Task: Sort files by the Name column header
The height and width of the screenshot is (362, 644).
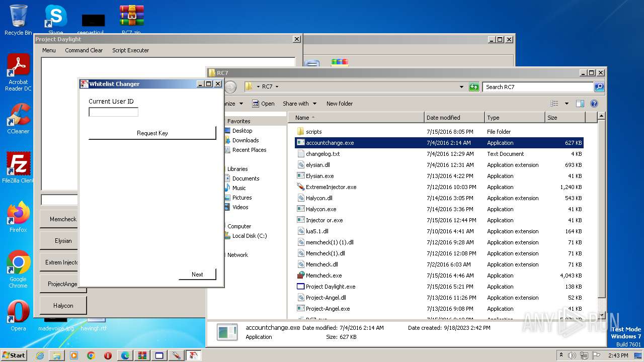Action: coord(356,118)
